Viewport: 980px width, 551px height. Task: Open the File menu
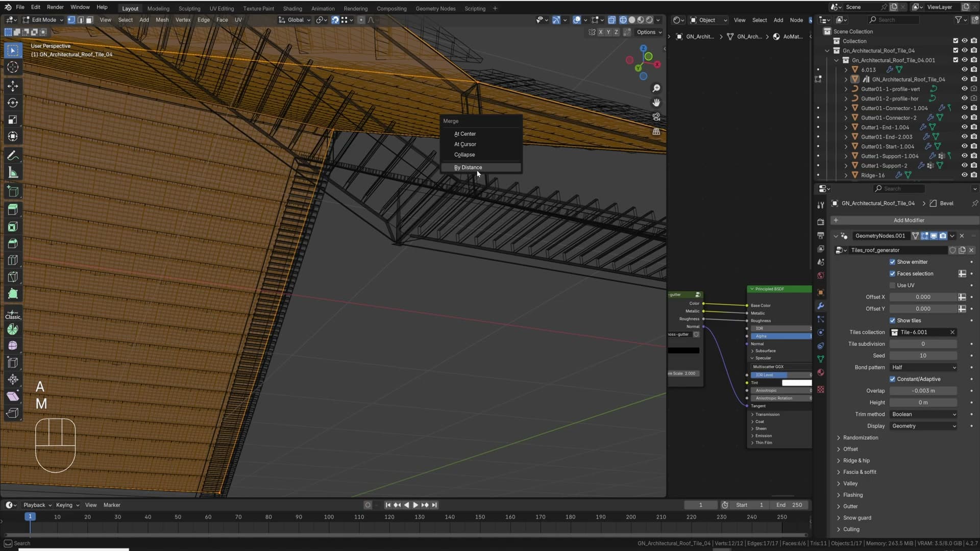[20, 7]
